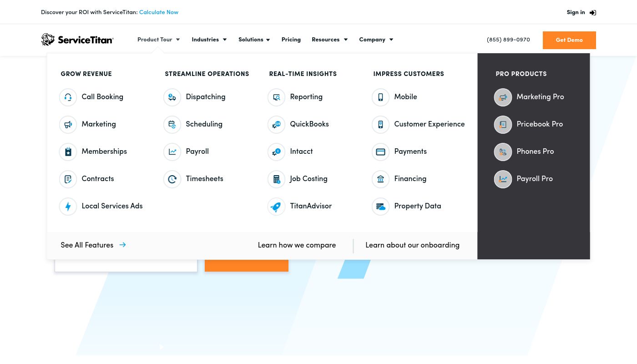Click the Payroll Pro icon
Screen dimensions: 637x364
[x=503, y=179]
